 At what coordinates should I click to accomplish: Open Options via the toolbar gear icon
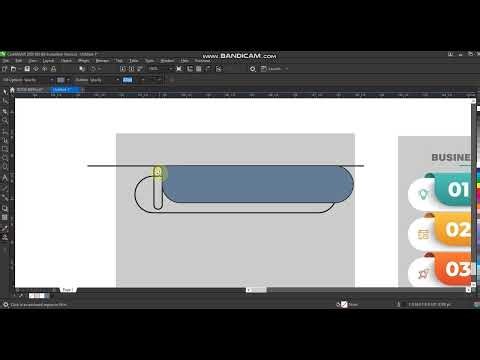pos(253,69)
